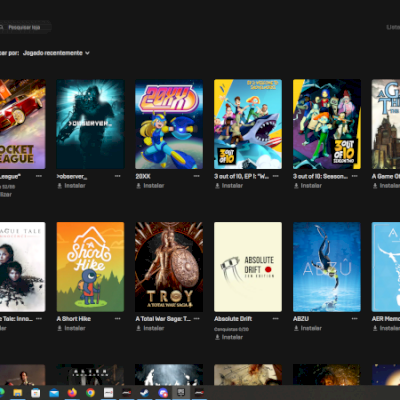400x400 pixels.
Task: Select Epic Games Launcher taskbar icon
Action: click(181, 393)
